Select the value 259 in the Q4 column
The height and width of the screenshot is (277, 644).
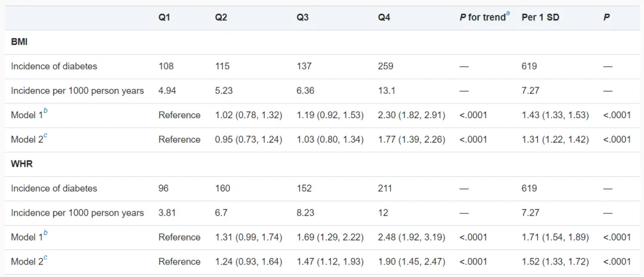click(385, 66)
